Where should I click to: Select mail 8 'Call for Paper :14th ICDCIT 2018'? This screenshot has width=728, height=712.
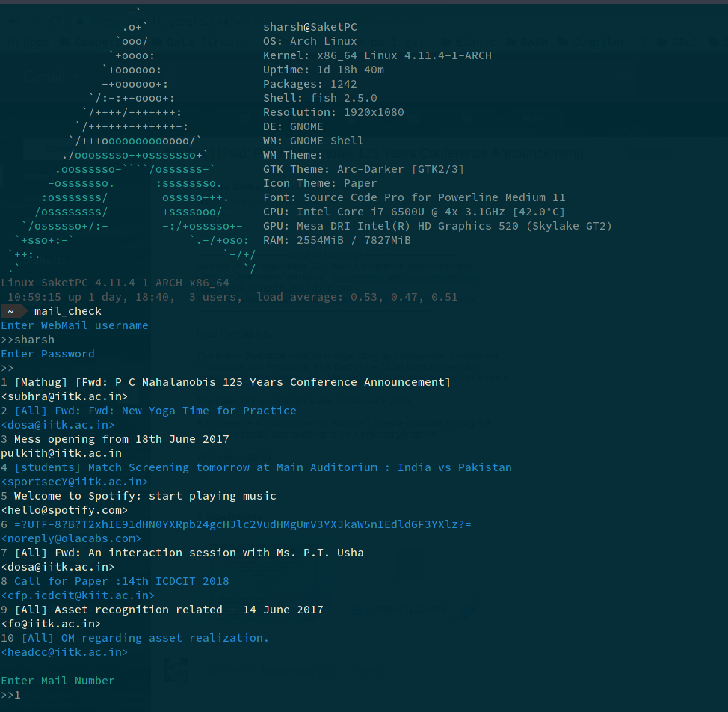click(115, 581)
